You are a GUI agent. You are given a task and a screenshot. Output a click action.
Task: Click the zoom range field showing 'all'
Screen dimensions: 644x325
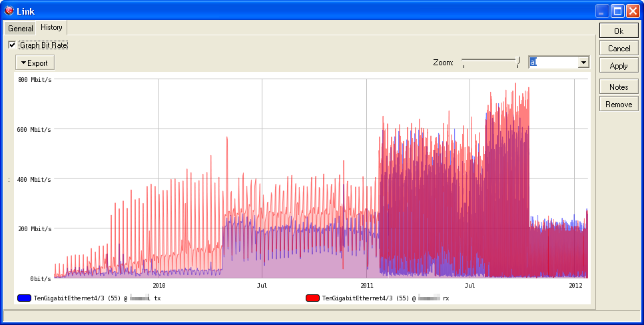pyautogui.click(x=553, y=63)
